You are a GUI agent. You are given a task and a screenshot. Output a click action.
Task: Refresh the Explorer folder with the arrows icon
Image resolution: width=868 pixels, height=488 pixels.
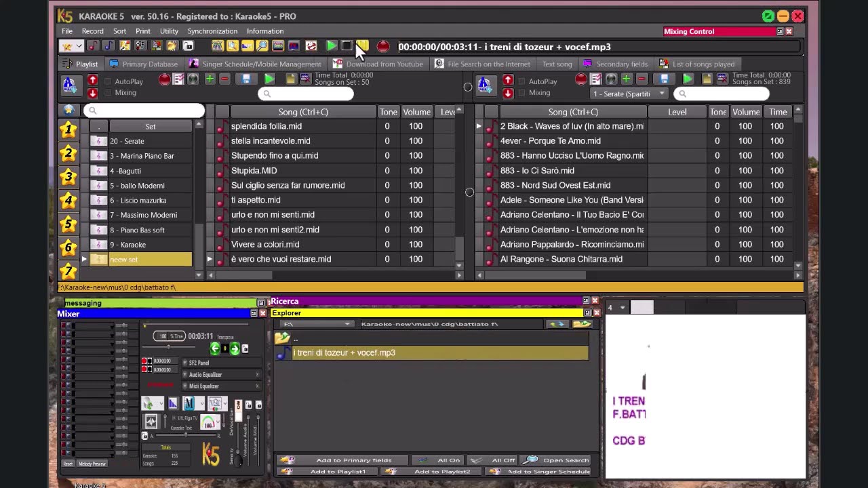[557, 324]
